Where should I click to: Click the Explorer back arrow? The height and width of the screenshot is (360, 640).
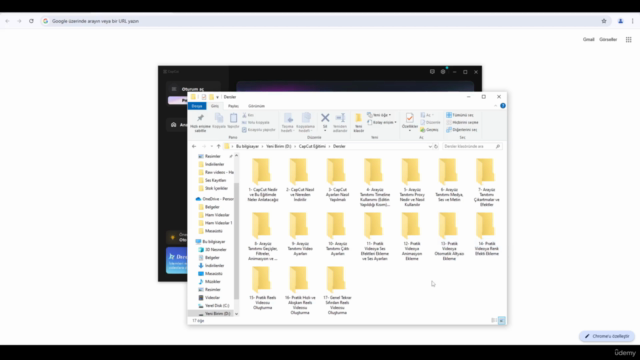(194, 146)
